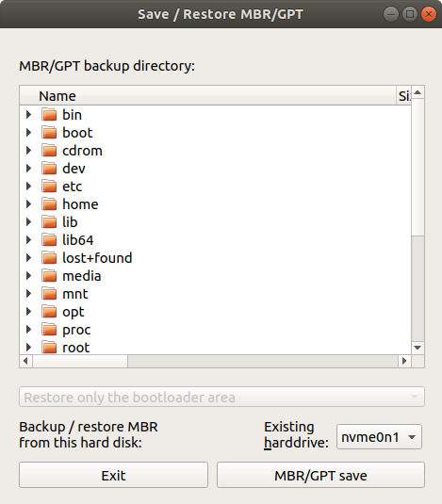This screenshot has width=442, height=504.
Task: Click the lost+found folder icon
Action: [49, 258]
